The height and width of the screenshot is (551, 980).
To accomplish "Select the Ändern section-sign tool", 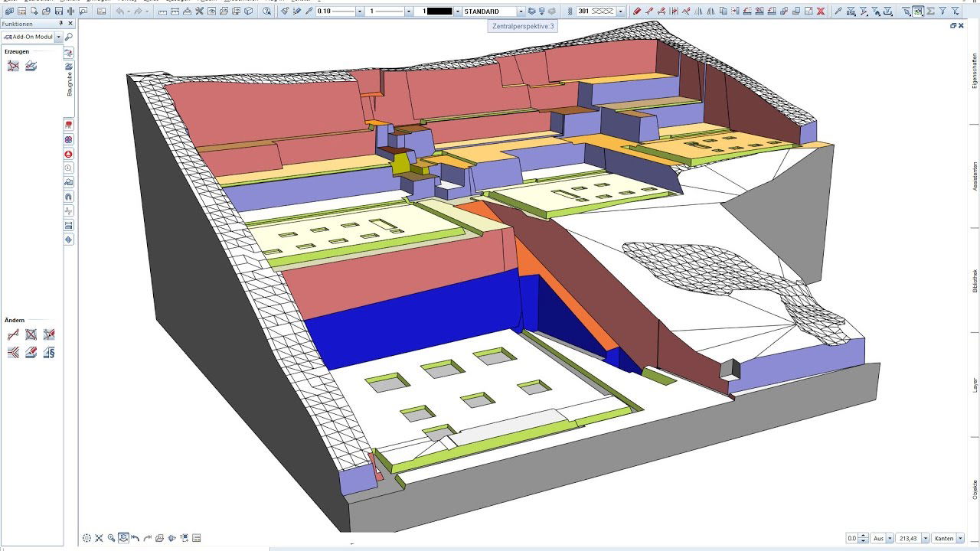I will 49,353.
